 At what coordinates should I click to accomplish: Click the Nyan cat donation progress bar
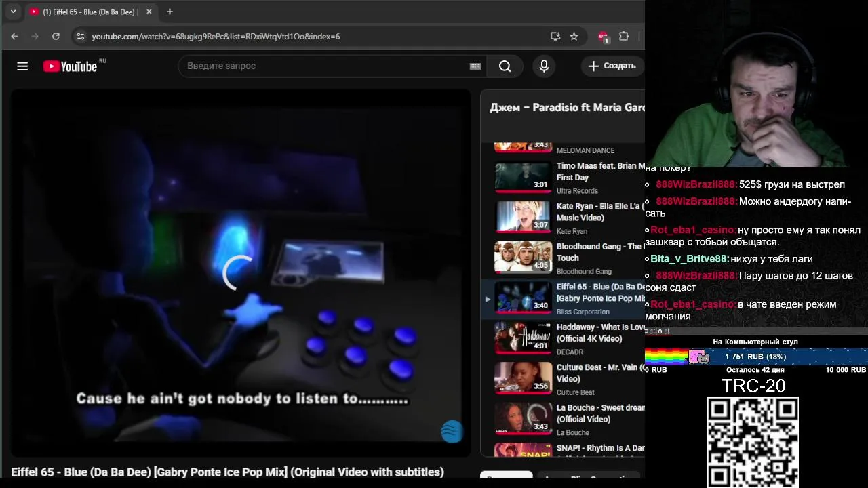(755, 357)
